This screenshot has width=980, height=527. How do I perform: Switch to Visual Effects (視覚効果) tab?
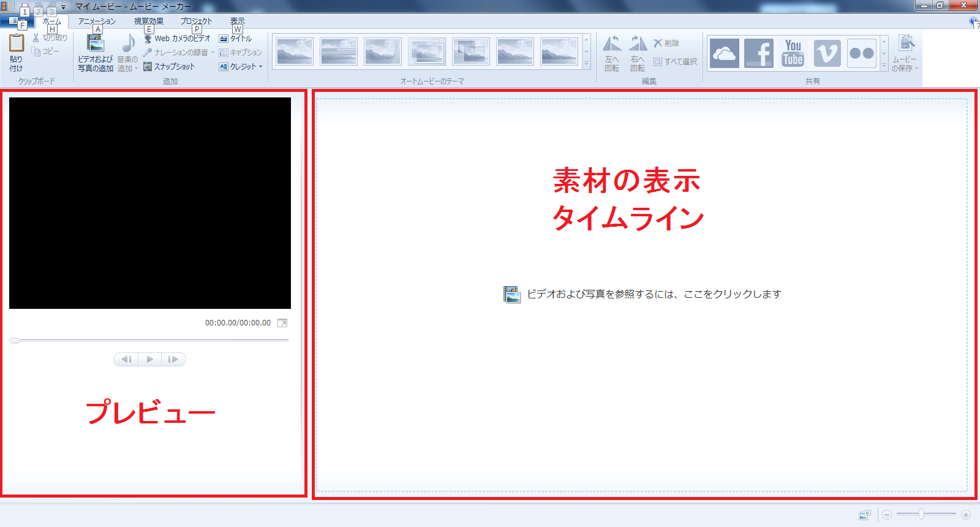pos(149,21)
